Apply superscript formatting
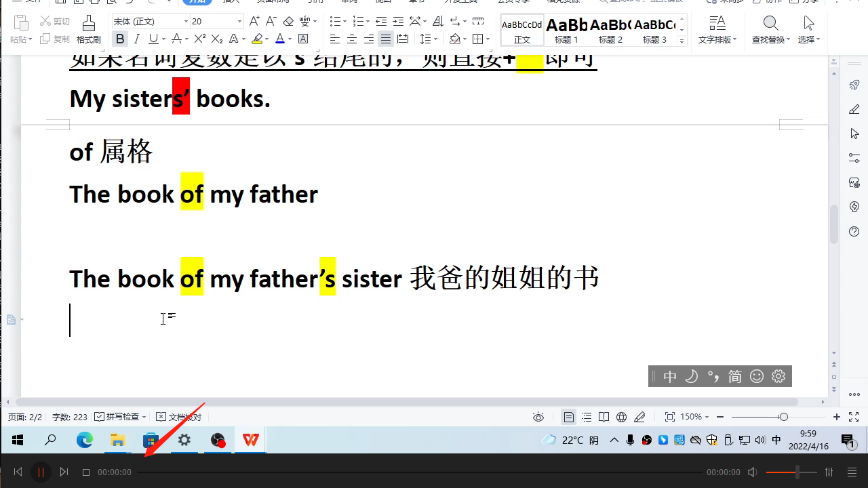Viewport: 868px width, 488px height. click(200, 39)
